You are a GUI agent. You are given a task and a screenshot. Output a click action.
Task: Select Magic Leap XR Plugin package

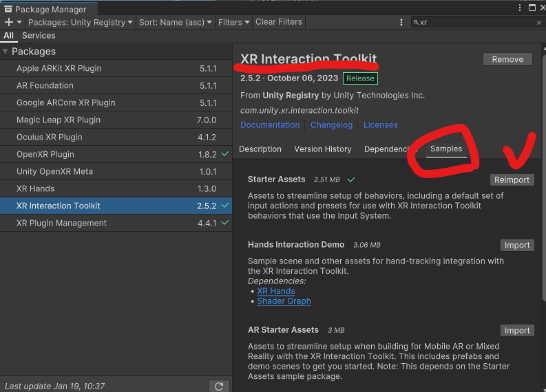pyautogui.click(x=116, y=120)
